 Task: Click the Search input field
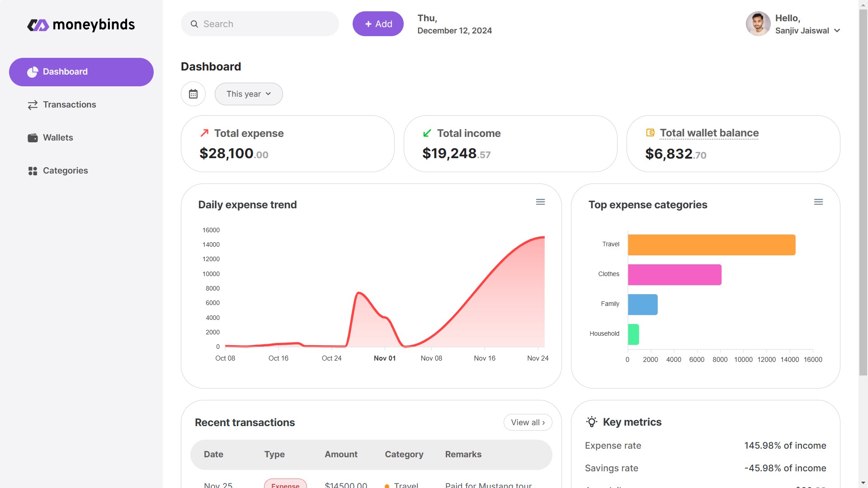coord(267,23)
